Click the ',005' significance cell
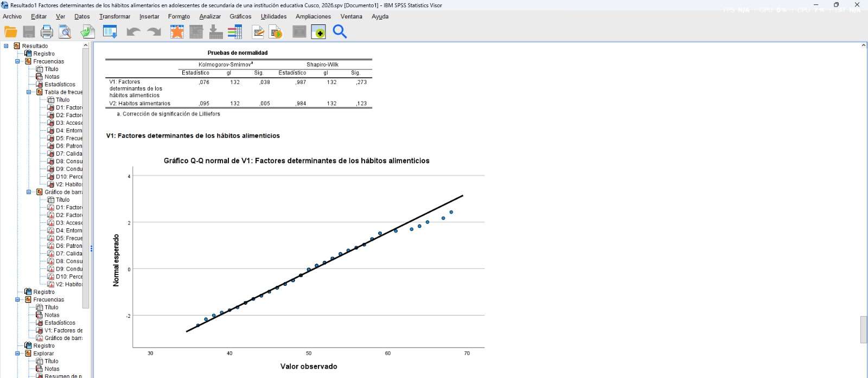The height and width of the screenshot is (378, 868). tap(265, 104)
